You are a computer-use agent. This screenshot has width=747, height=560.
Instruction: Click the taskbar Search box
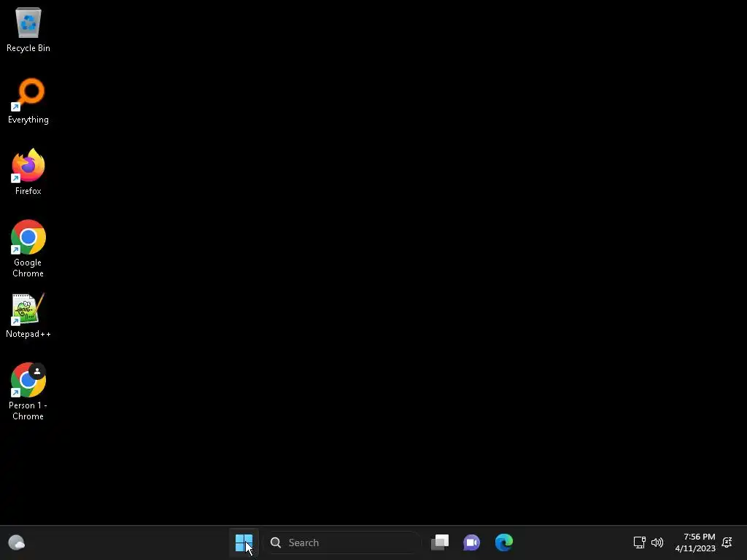(342, 542)
